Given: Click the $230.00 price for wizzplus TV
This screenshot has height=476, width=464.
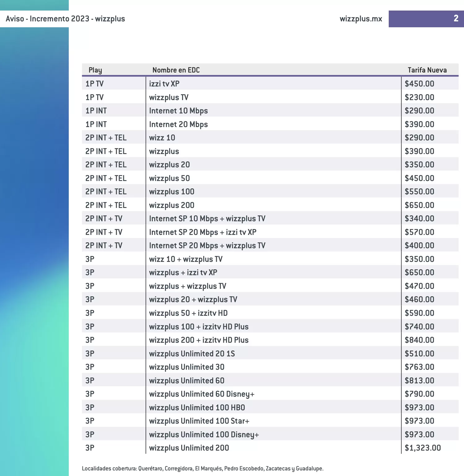Looking at the screenshot, I should coord(419,97).
